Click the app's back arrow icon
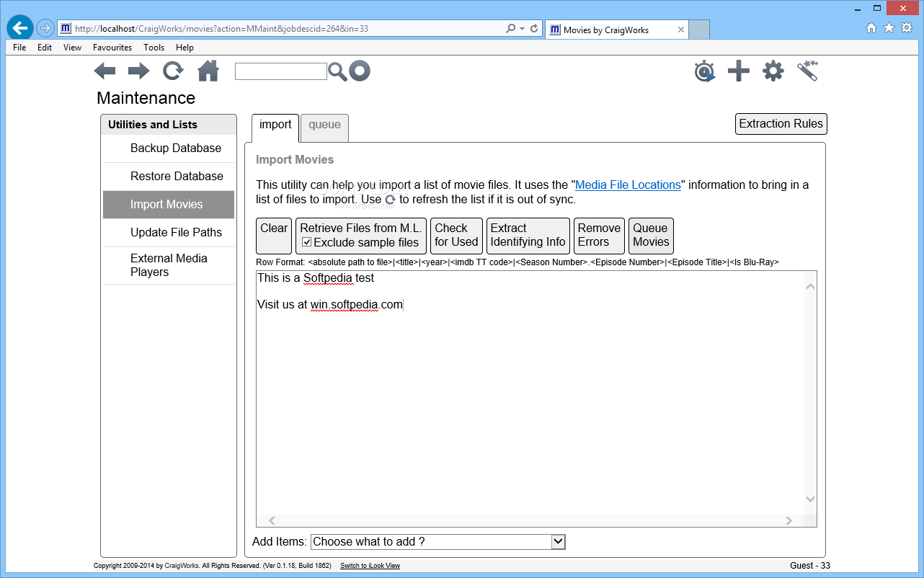 click(105, 71)
